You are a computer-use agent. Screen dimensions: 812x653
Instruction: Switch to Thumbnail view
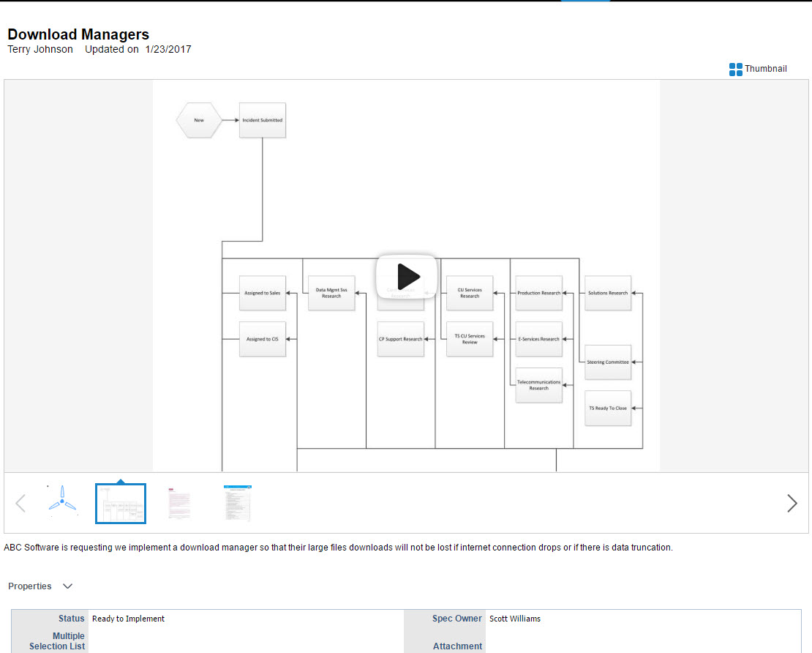click(x=758, y=69)
